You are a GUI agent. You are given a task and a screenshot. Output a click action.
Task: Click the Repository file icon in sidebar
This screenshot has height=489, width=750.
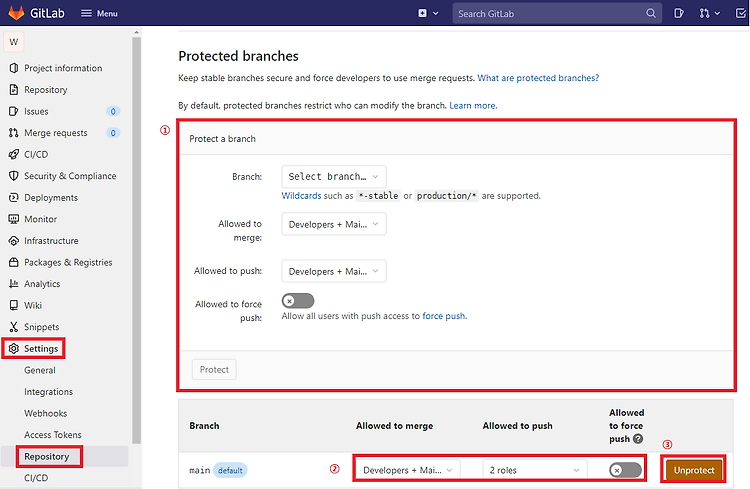pos(14,89)
